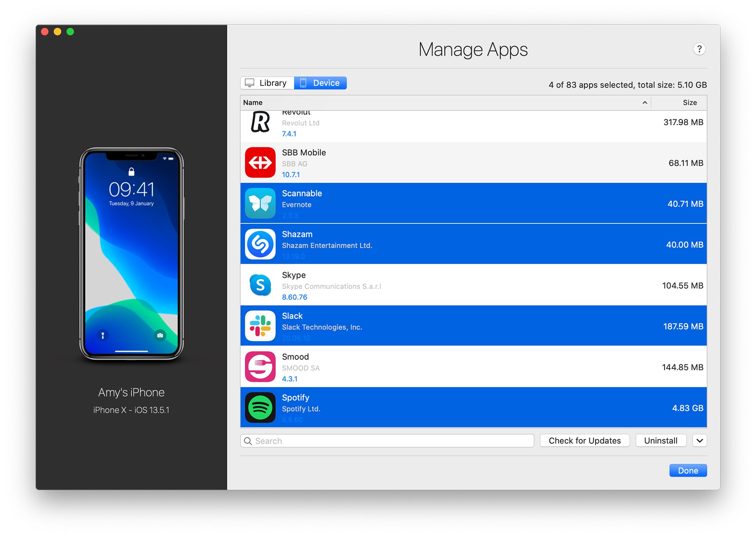Click the Uninstall button
The width and height of the screenshot is (756, 537).
click(660, 440)
